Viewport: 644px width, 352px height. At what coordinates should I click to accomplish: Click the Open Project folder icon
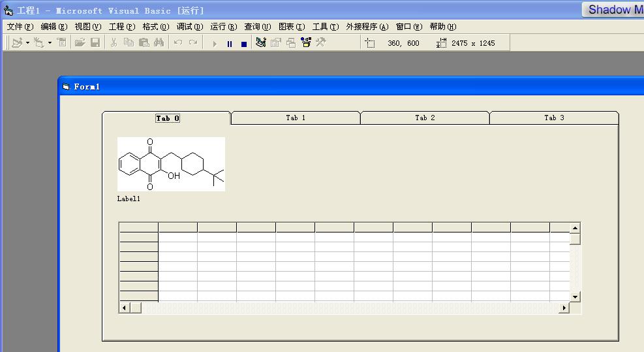[80, 42]
